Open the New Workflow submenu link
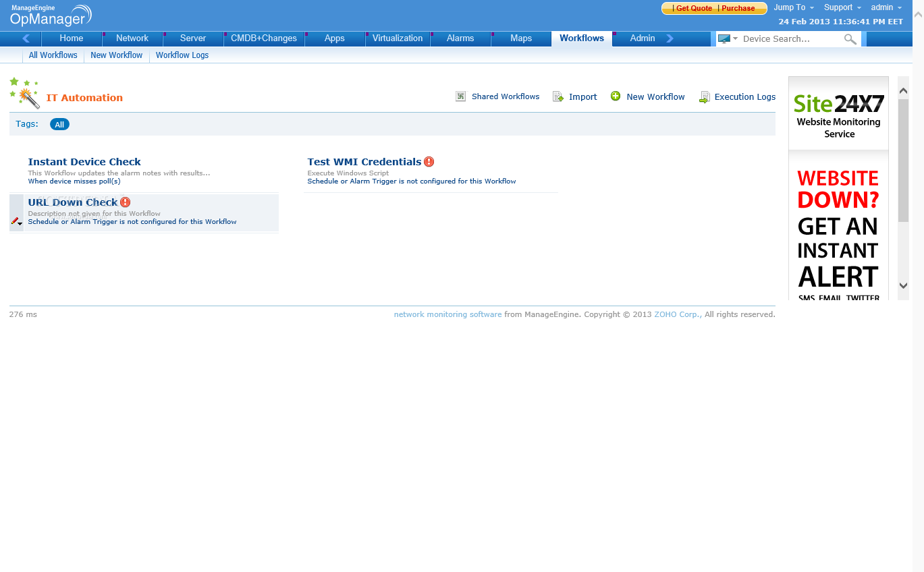The height and width of the screenshot is (572, 924). (x=117, y=55)
